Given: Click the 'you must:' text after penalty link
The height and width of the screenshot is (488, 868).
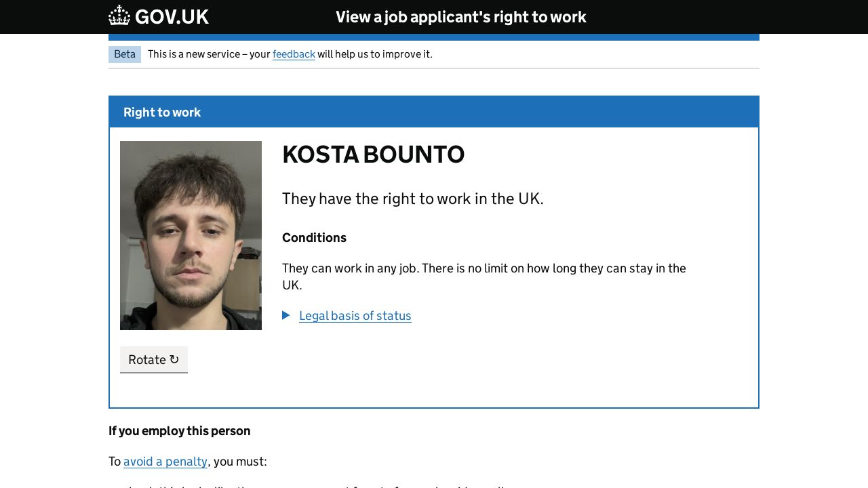Looking at the screenshot, I should click(240, 462).
